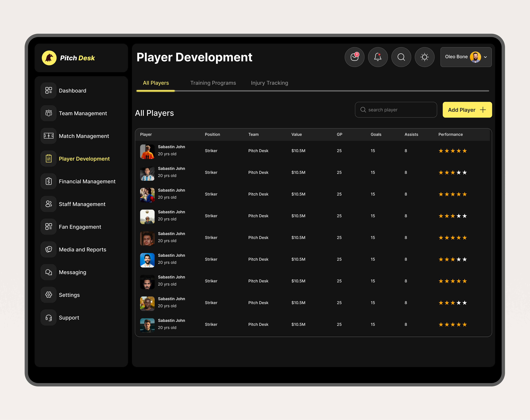Click the header search magnifier icon
The height and width of the screenshot is (420, 530).
pos(401,57)
